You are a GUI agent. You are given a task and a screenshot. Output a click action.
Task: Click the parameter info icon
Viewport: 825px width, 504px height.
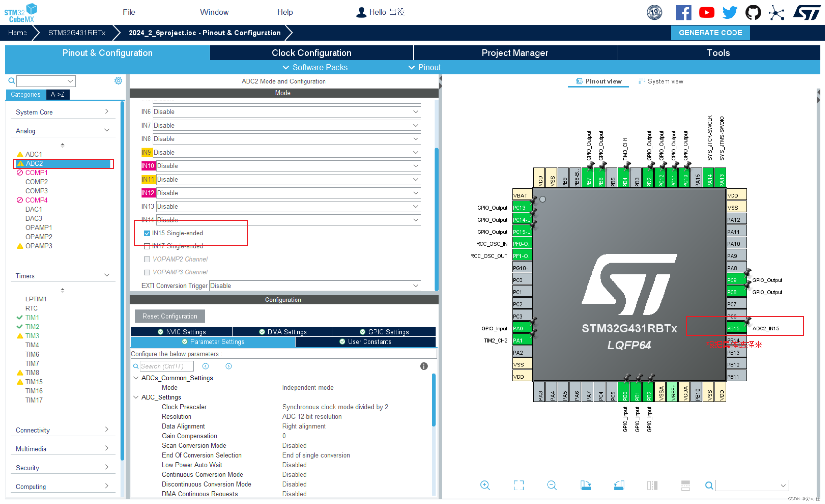point(424,366)
